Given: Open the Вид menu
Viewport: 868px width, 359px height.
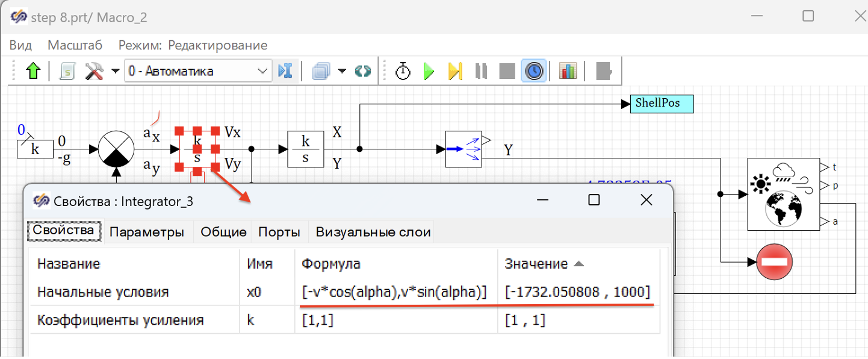Looking at the screenshot, I should click(20, 45).
